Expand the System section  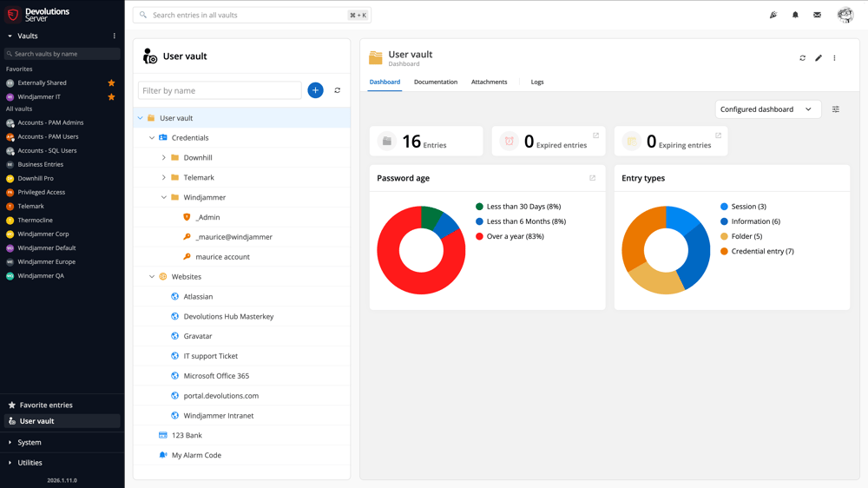[x=10, y=443]
